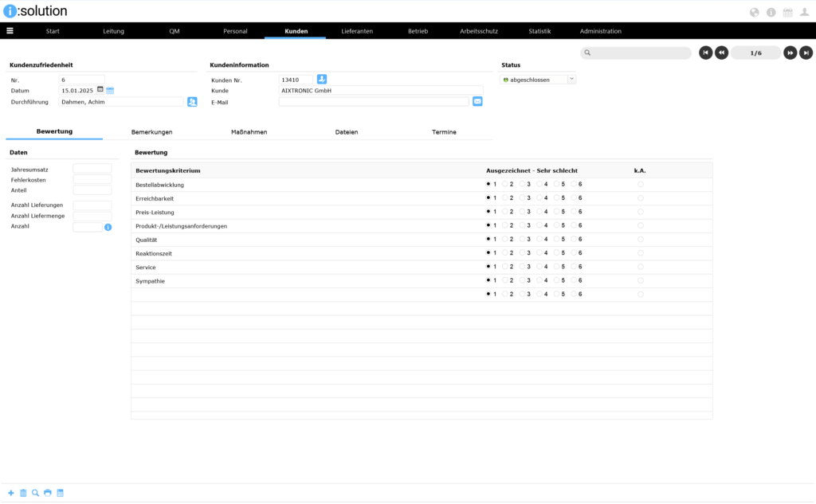Click the customer select icon beside Kunden Nr.
Viewport: 816px width, 504px height.
point(322,79)
